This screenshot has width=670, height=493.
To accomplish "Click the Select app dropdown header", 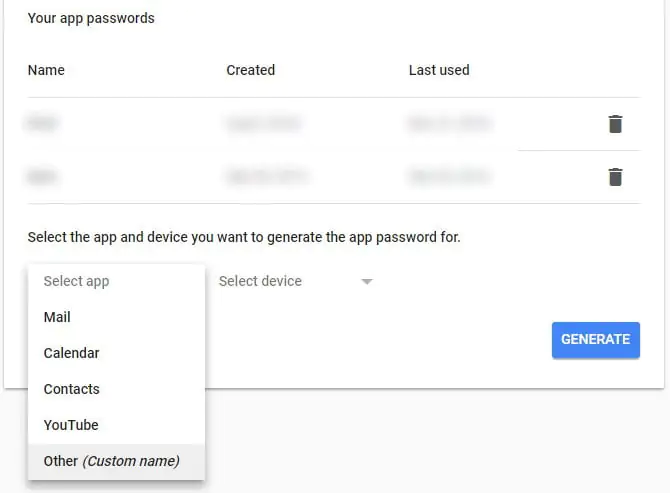I will pyautogui.click(x=76, y=281).
